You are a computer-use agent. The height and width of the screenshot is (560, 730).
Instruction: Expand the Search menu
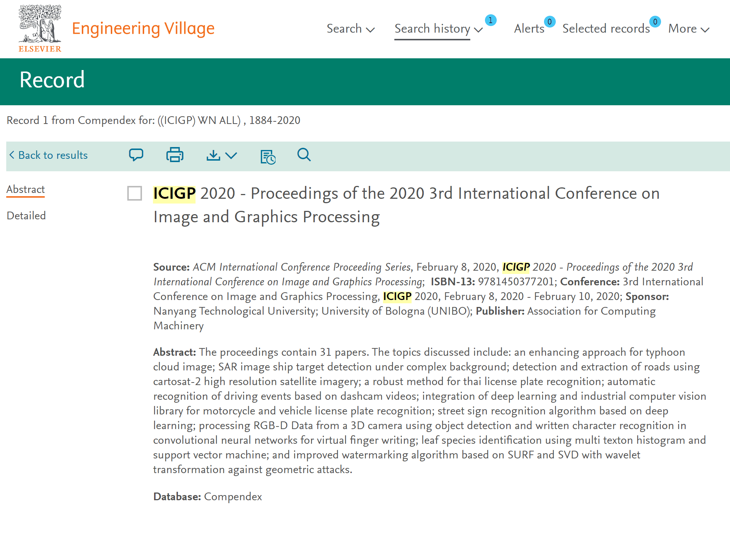click(x=350, y=29)
